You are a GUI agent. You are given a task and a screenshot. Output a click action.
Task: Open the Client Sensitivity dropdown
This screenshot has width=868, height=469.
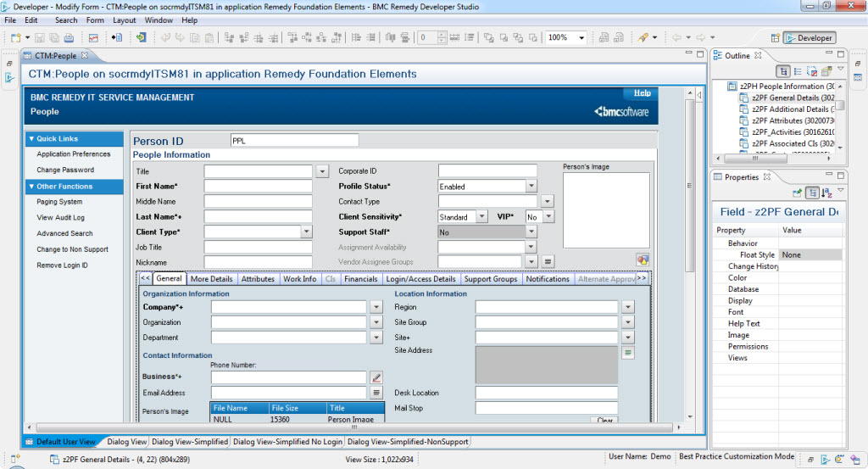point(482,216)
